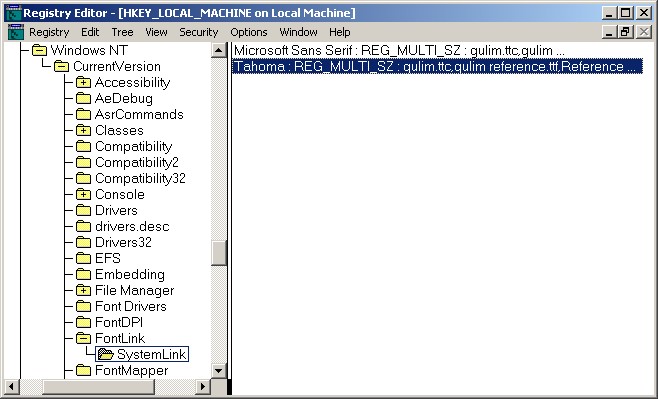The height and width of the screenshot is (399, 658).
Task: Collapse the Windows NT folder
Action: click(39, 51)
